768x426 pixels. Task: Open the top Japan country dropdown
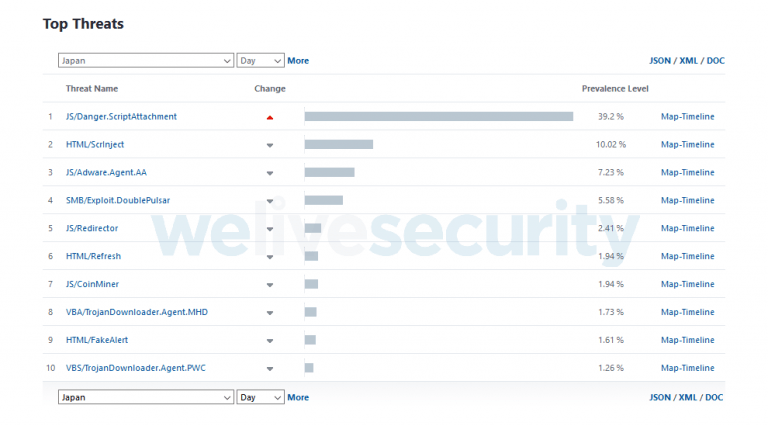pyautogui.click(x=145, y=61)
